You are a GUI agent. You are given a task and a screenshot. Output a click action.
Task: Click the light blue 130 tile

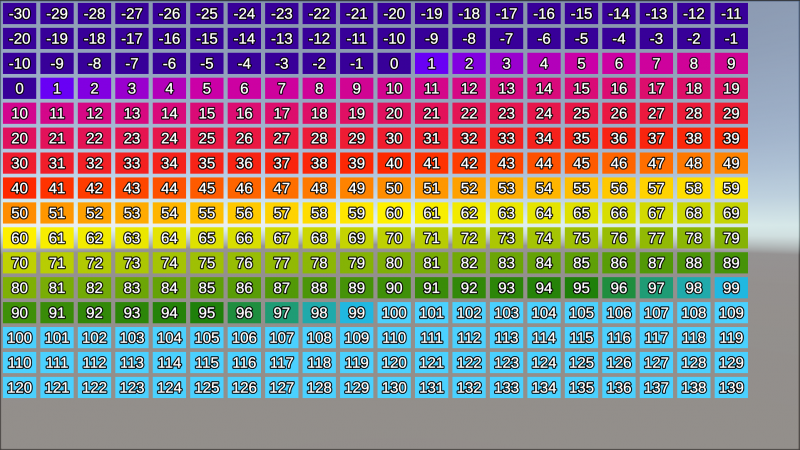click(394, 387)
